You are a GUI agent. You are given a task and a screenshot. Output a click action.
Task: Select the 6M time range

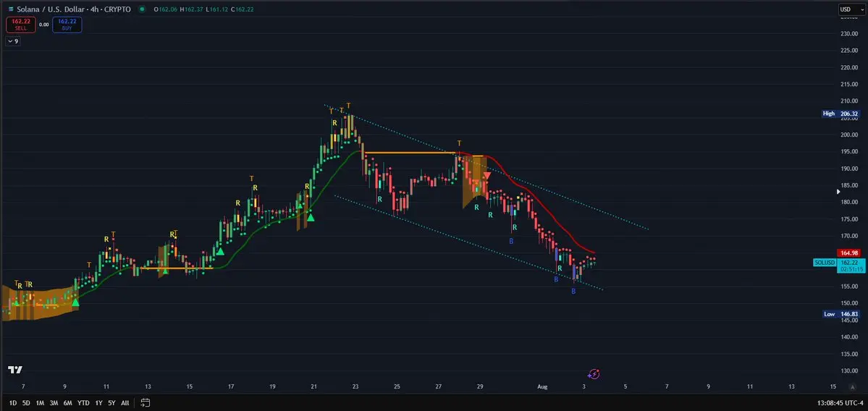click(x=67, y=403)
